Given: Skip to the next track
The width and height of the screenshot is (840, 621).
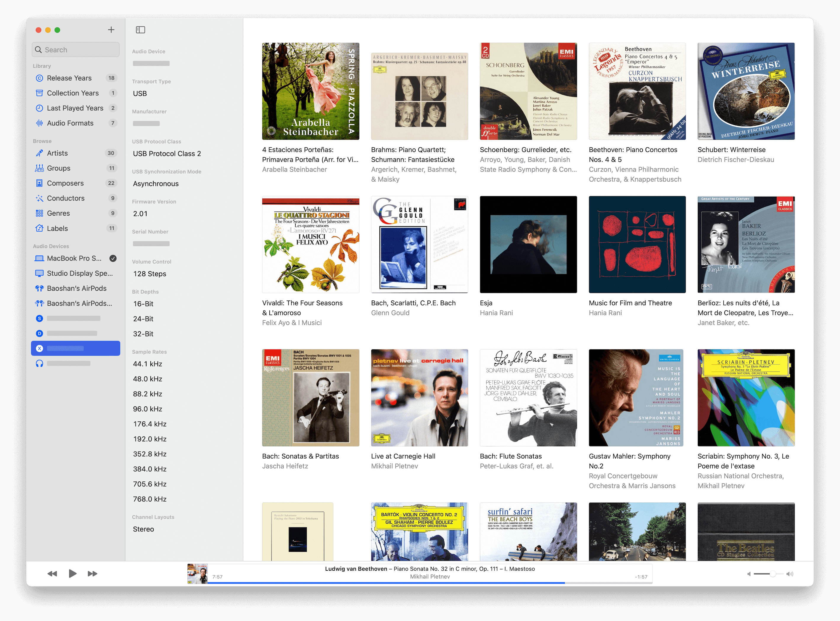Looking at the screenshot, I should click(93, 574).
